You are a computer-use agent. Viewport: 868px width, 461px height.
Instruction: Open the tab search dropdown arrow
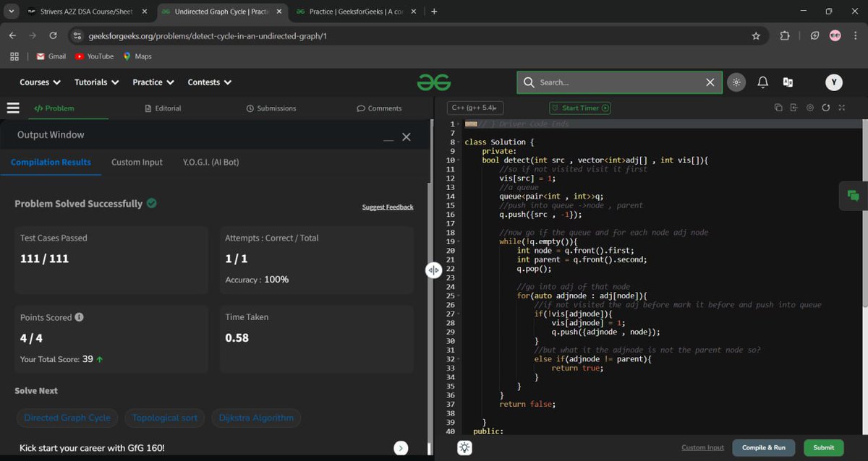(11, 12)
